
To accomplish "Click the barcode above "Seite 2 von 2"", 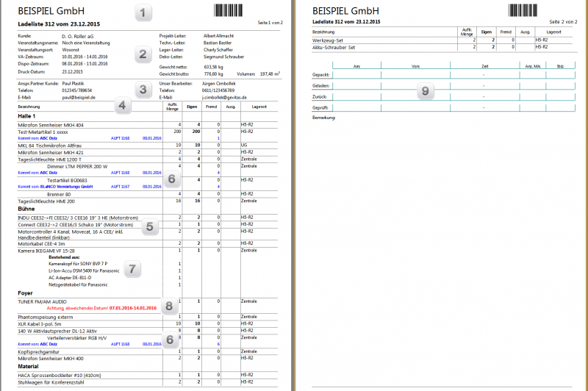I will click(x=523, y=10).
